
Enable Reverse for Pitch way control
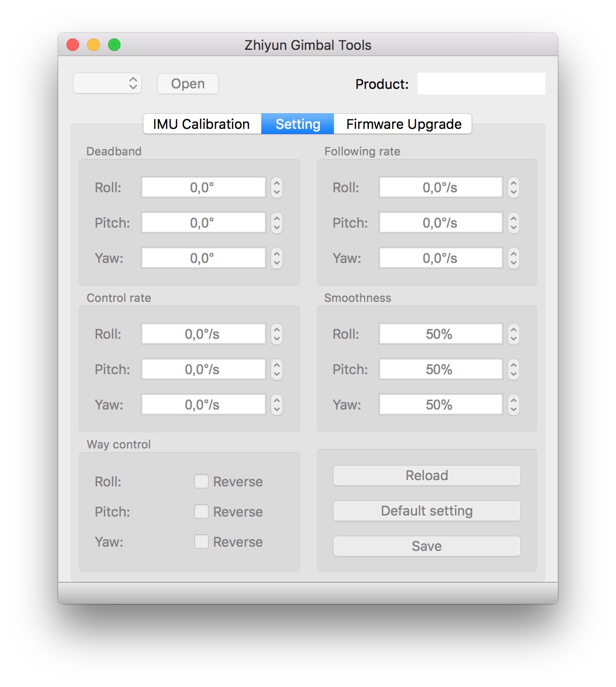point(202,511)
